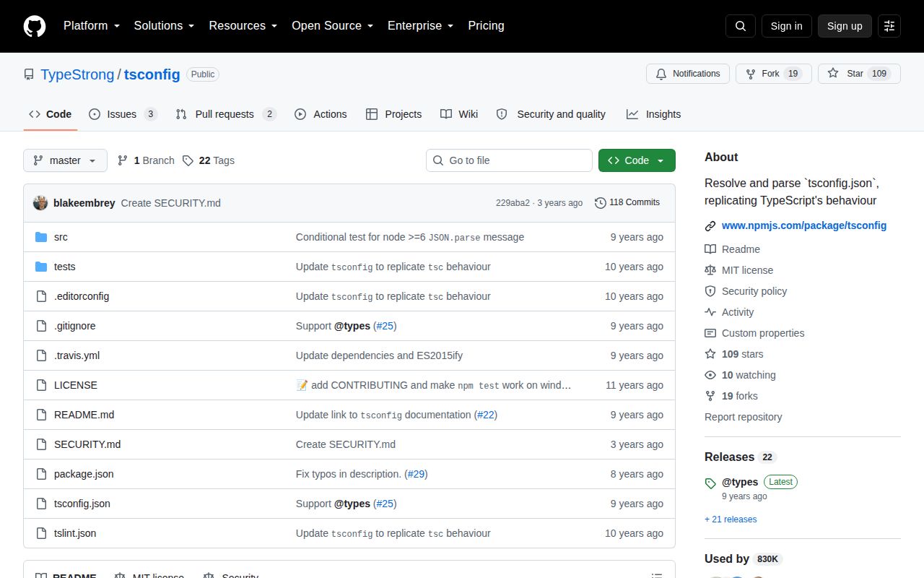Viewport: 924px width, 578px height.
Task: Click the .editorconfig file icon
Action: point(41,296)
